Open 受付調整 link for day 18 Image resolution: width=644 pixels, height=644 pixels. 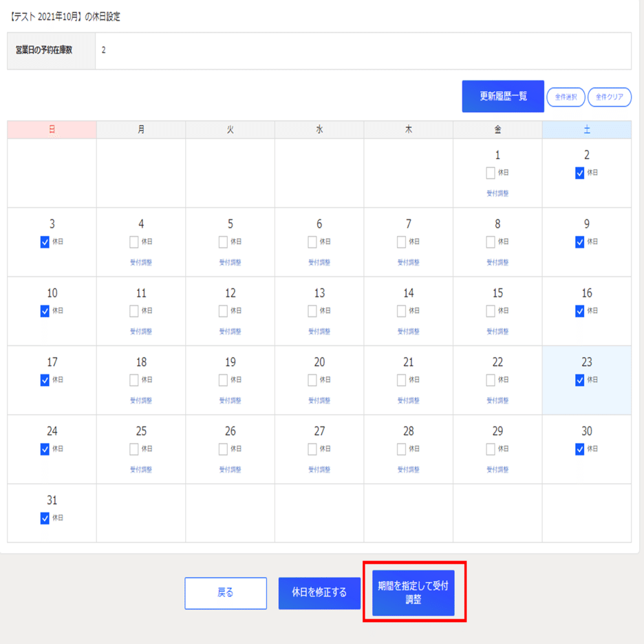[x=141, y=400]
